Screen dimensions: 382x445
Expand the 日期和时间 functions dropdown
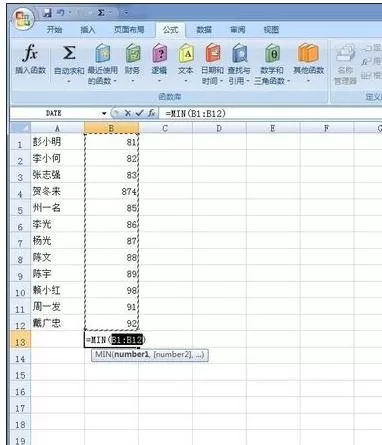click(x=221, y=81)
